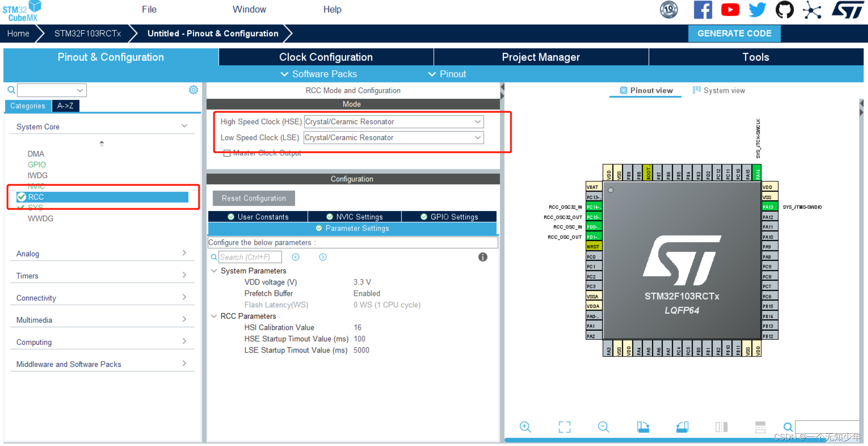868x446 pixels.
Task: Open the ST community network icon
Action: pos(812,10)
